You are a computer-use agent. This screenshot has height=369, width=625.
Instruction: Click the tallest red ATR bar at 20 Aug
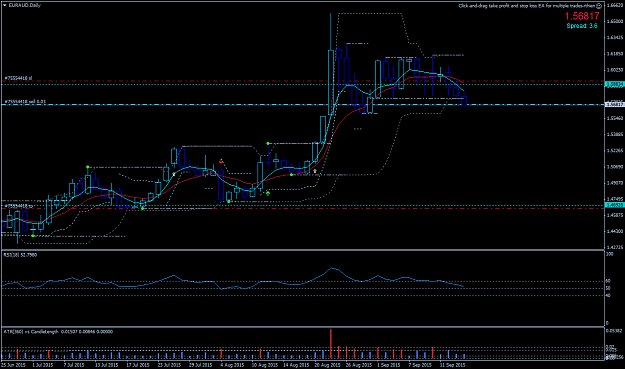pyautogui.click(x=330, y=343)
